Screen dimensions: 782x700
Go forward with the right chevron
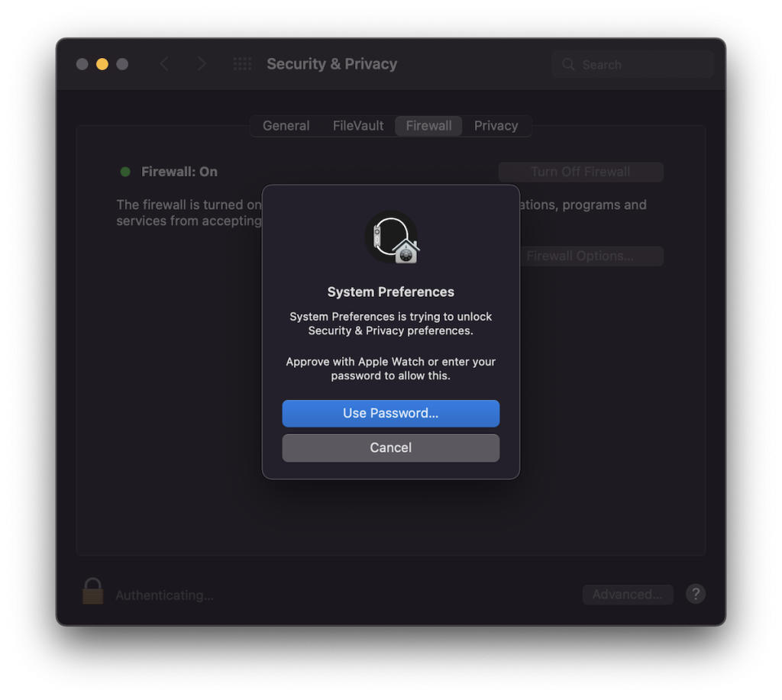(202, 64)
